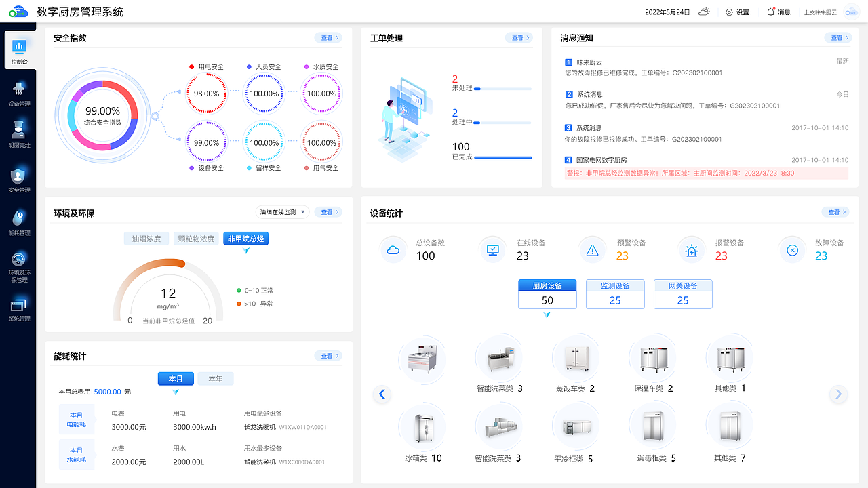Open 安全管理 shield icon
Viewport: 868px width, 488px height.
(19, 176)
